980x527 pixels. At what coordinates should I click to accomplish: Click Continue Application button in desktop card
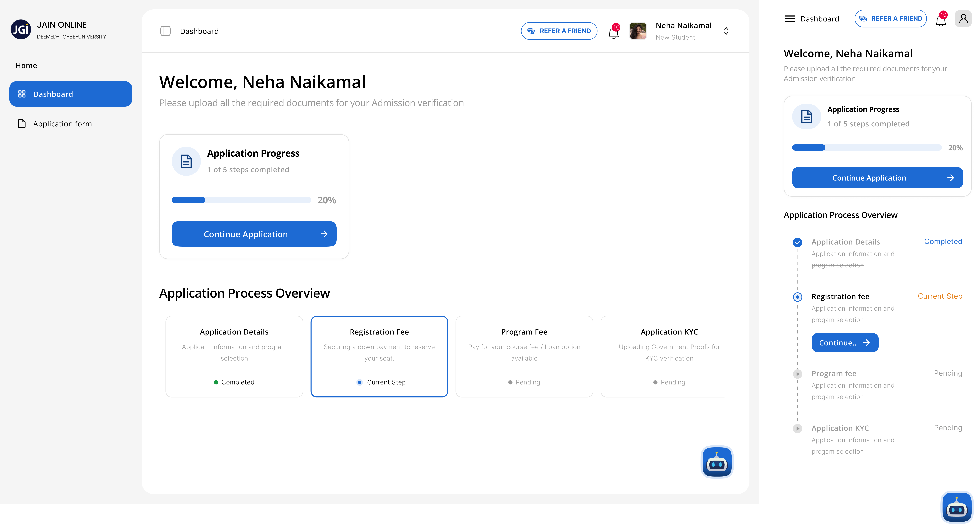(254, 234)
